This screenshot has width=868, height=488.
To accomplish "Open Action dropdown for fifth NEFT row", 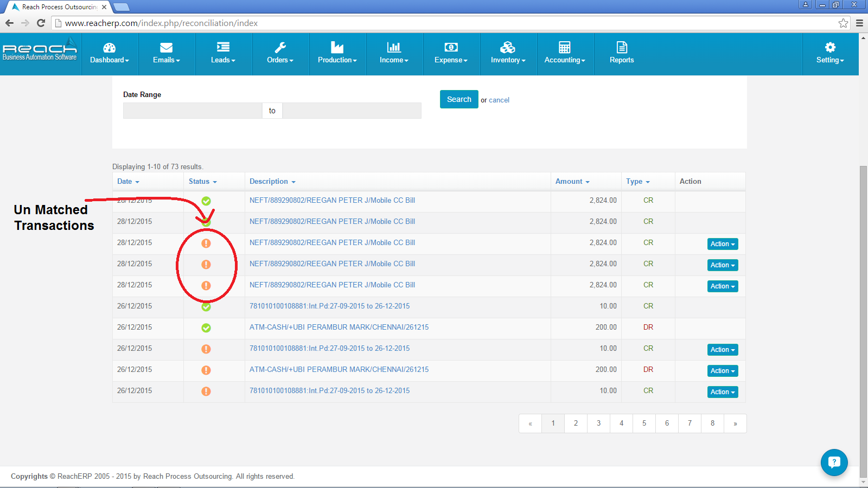I will coord(723,286).
